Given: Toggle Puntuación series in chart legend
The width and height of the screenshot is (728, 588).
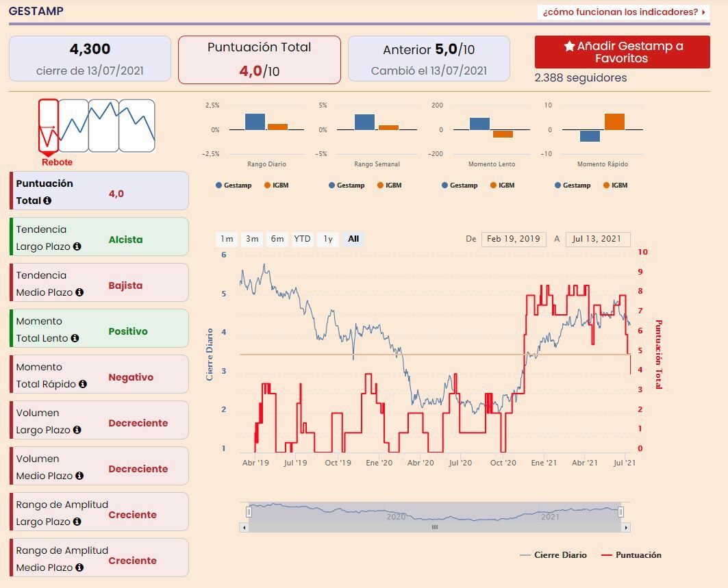Looking at the screenshot, I should 631,555.
